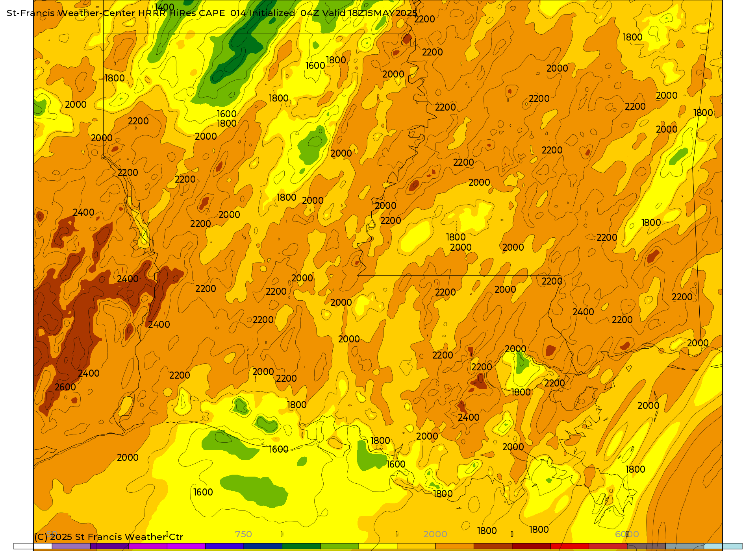Pick the rust brown legend swatch
The image size is (756, 551).
493,546
